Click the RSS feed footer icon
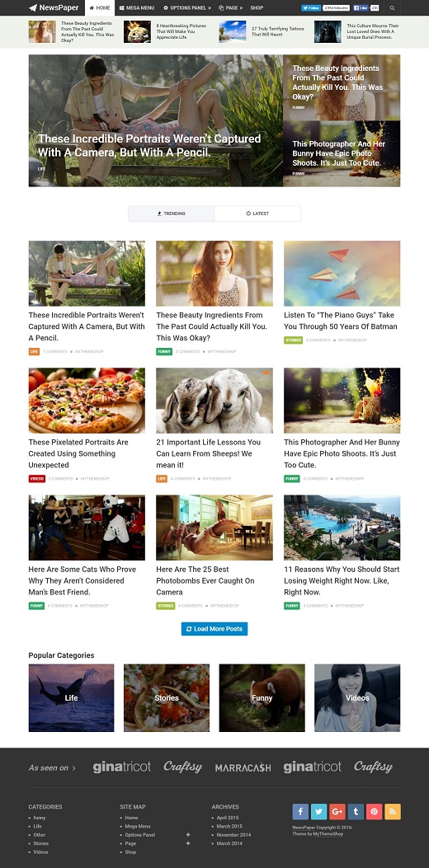429x868 pixels. 393,812
